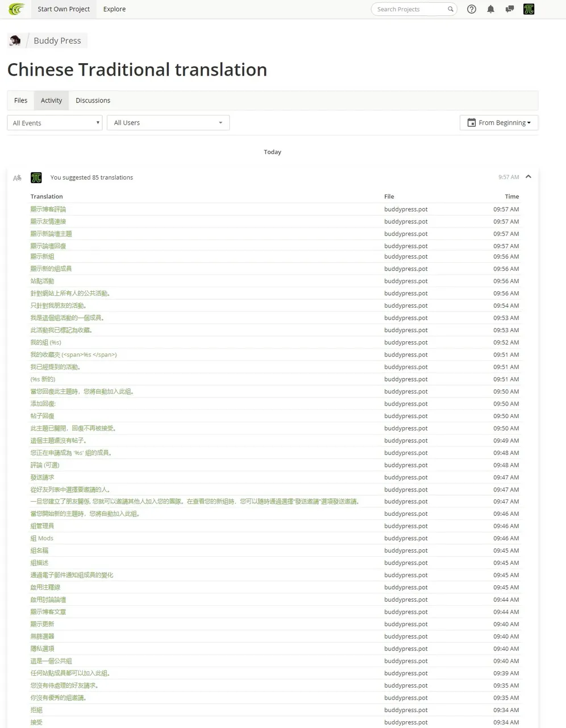Viewport: 566px width, 728px height.
Task: Open translation '组名稱'
Action: pyautogui.click(x=39, y=551)
